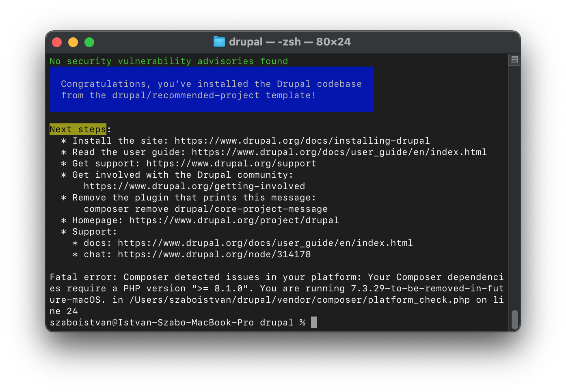The image size is (566, 392).
Task: Click the drupal.org/support URL
Action: point(231,164)
